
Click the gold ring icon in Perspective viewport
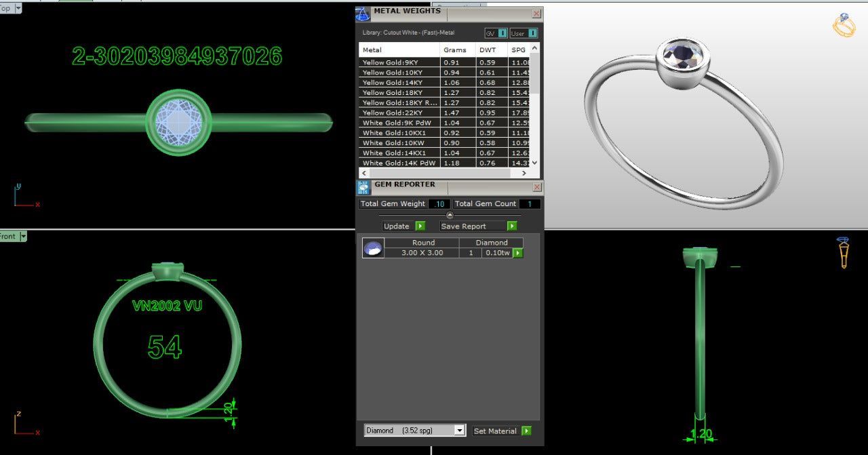click(x=844, y=25)
